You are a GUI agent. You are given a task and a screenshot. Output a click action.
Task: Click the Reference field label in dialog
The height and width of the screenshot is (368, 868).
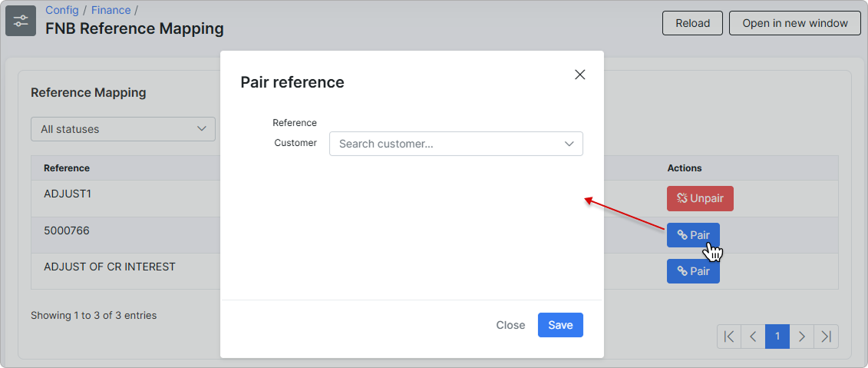click(x=295, y=122)
